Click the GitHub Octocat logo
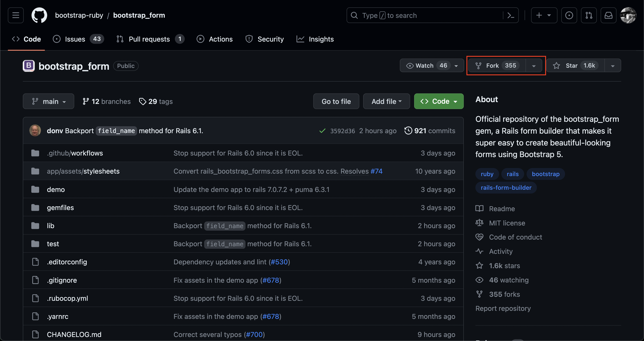 39,15
